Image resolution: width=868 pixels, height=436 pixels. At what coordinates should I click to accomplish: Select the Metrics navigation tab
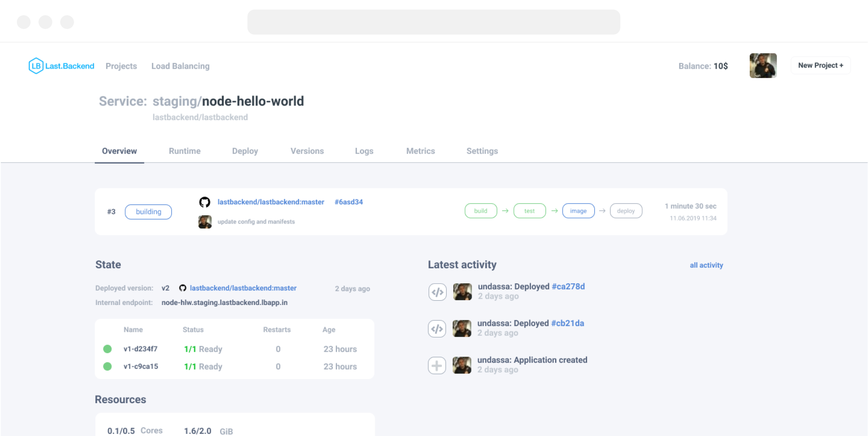click(x=421, y=151)
